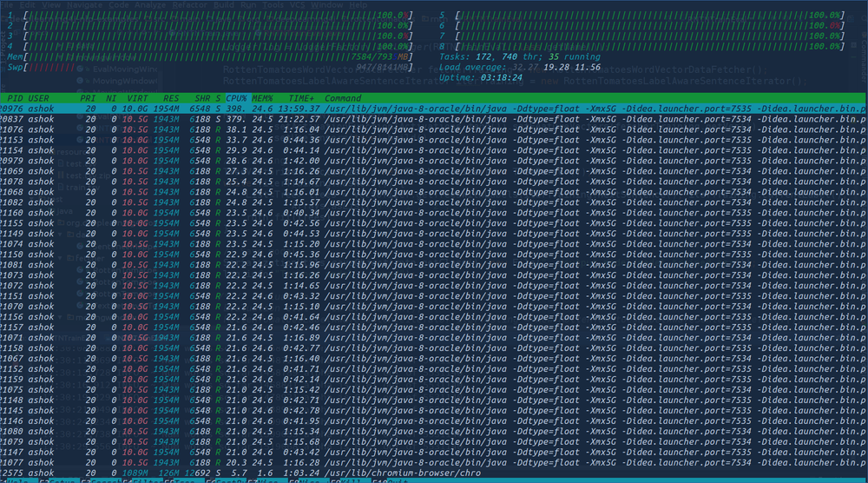Sort by the TIME+ column header
The width and height of the screenshot is (868, 483).
302,98
